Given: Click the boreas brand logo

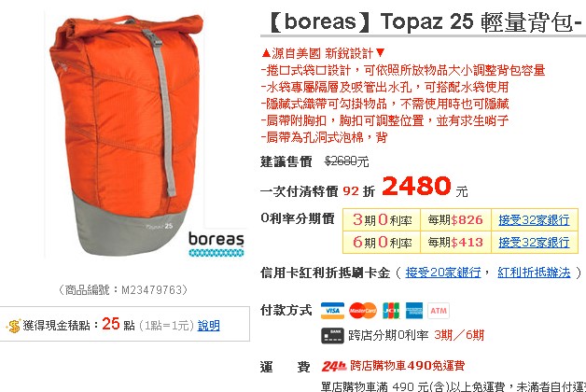Looking at the screenshot, I should (216, 244).
